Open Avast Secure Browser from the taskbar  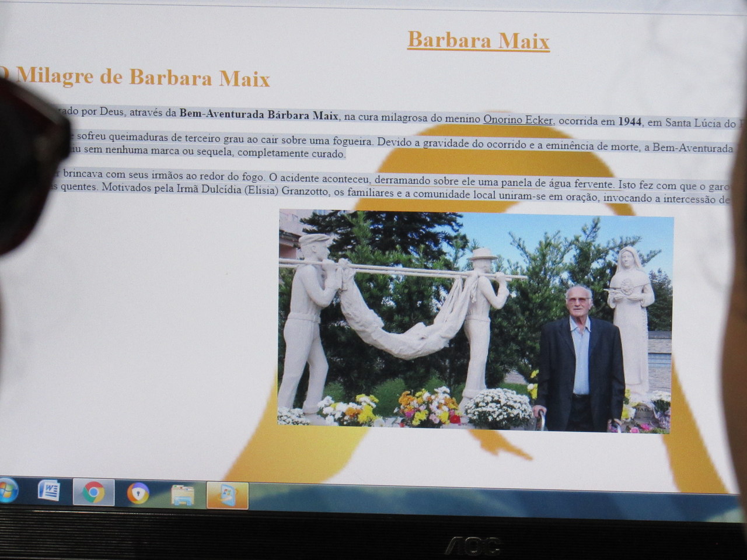point(138,494)
